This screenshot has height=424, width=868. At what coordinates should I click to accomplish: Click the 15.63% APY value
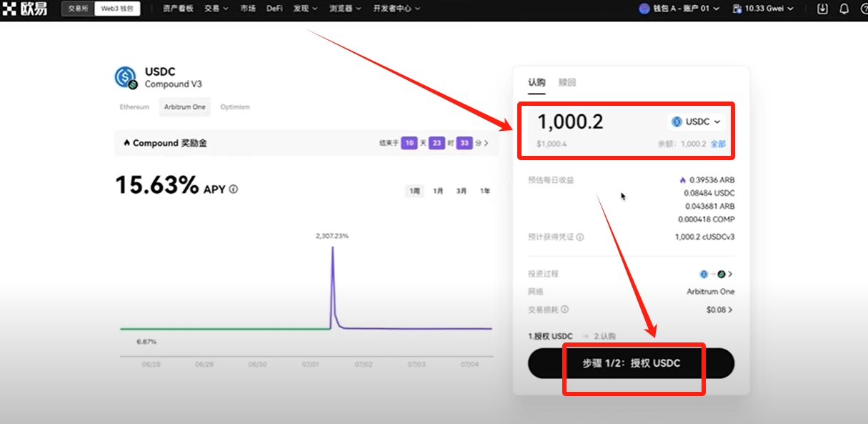pos(157,186)
